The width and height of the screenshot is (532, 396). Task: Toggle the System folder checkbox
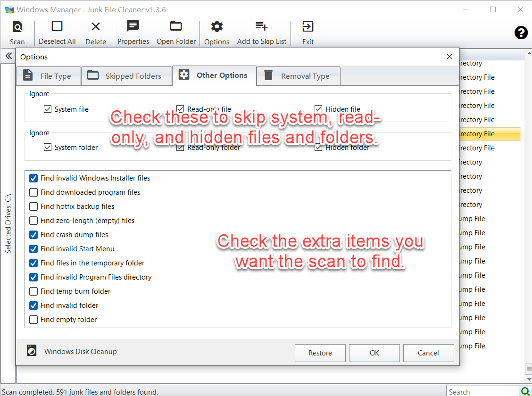[x=48, y=147]
